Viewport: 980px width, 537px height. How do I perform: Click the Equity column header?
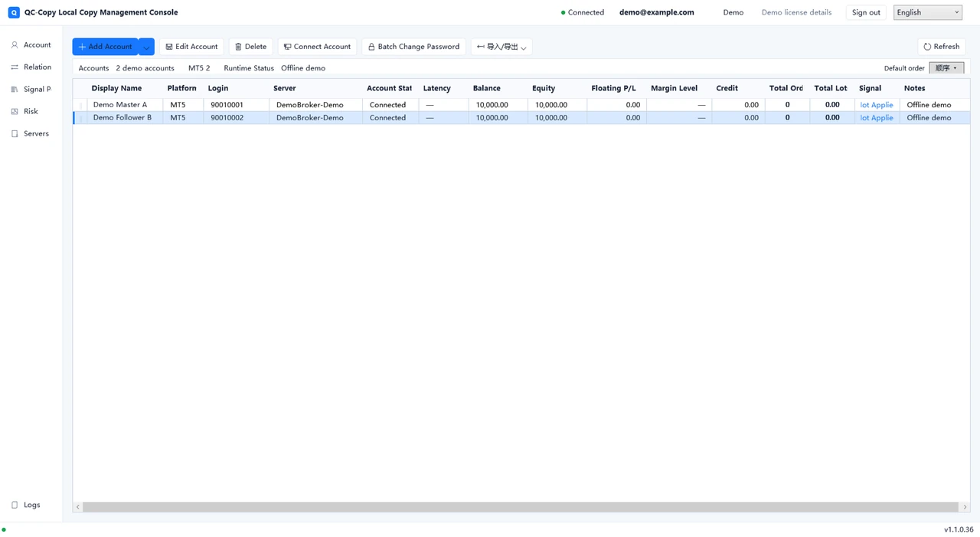click(x=544, y=88)
